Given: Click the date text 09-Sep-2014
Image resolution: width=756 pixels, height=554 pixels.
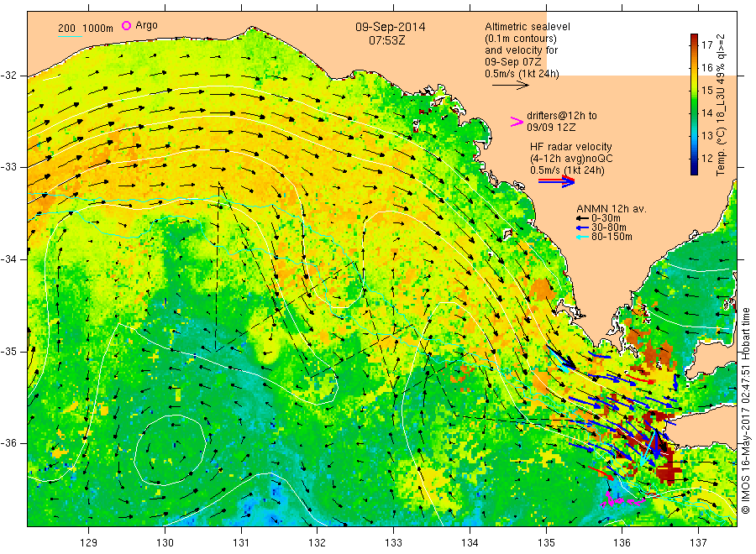Looking at the screenshot, I should click(391, 27).
